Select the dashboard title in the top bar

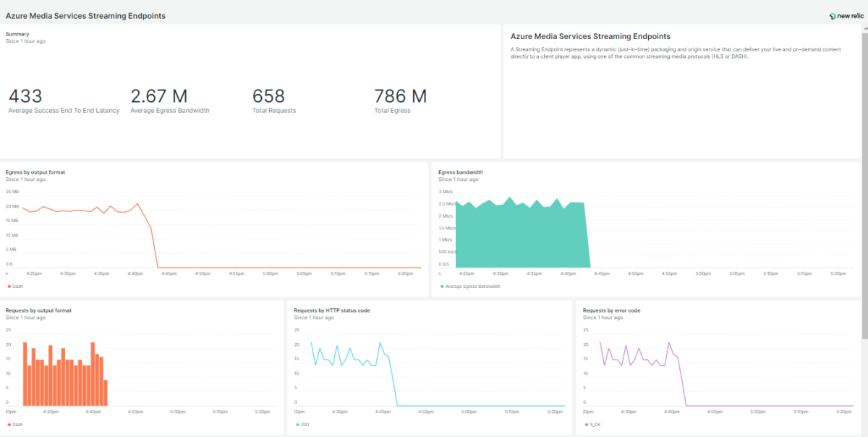pyautogui.click(x=85, y=16)
